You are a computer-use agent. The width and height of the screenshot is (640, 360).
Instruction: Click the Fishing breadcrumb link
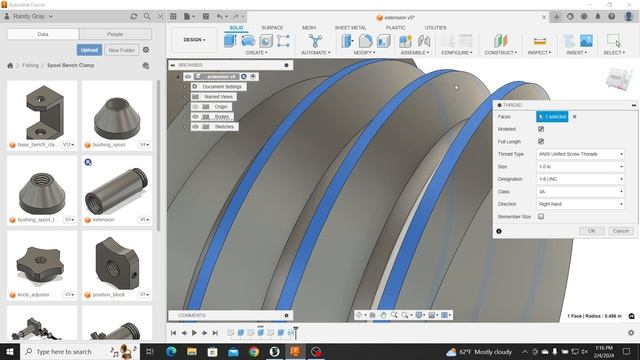30,65
